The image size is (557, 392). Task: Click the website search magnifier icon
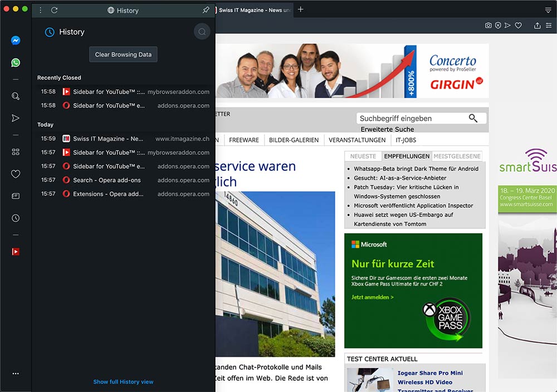(x=473, y=118)
